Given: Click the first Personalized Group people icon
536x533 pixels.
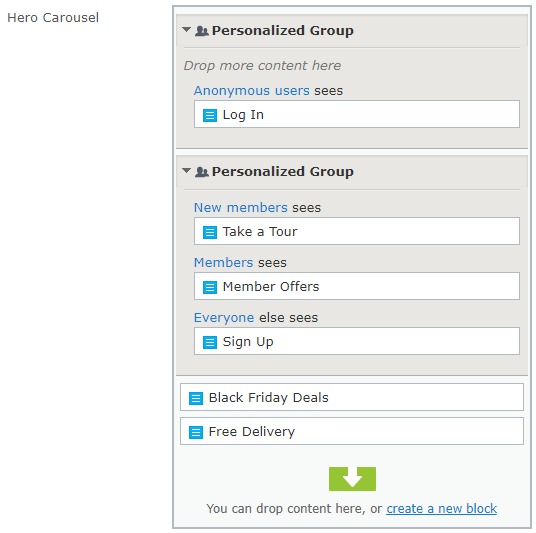Looking at the screenshot, I should click(202, 31).
